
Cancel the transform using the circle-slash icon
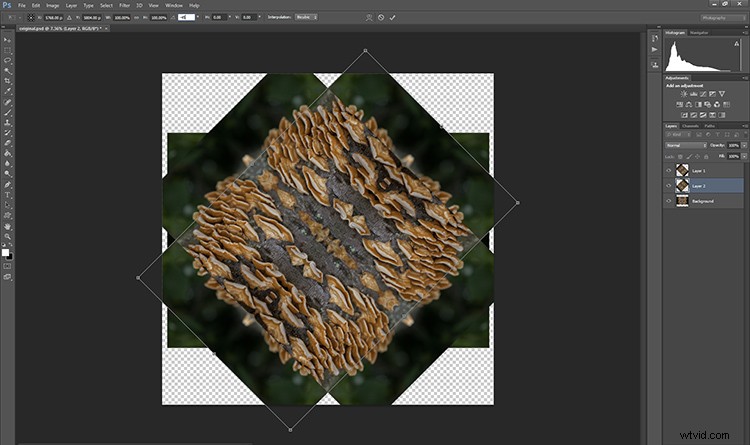pyautogui.click(x=381, y=17)
